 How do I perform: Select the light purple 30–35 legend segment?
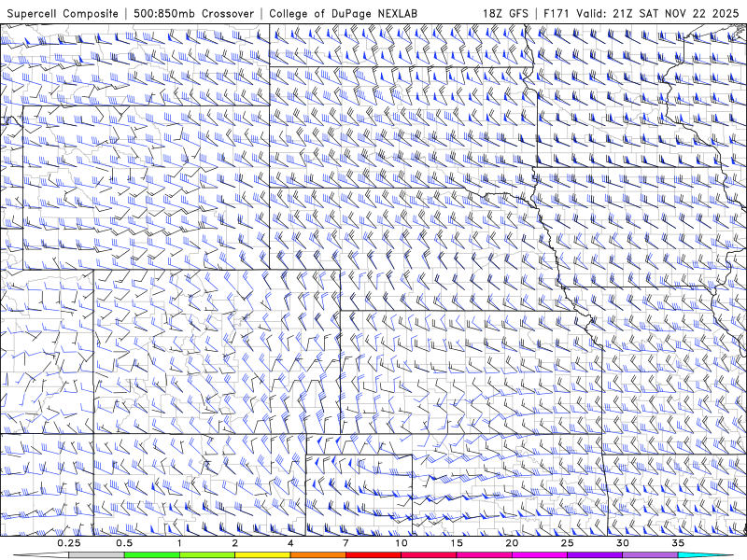pyautogui.click(x=650, y=555)
